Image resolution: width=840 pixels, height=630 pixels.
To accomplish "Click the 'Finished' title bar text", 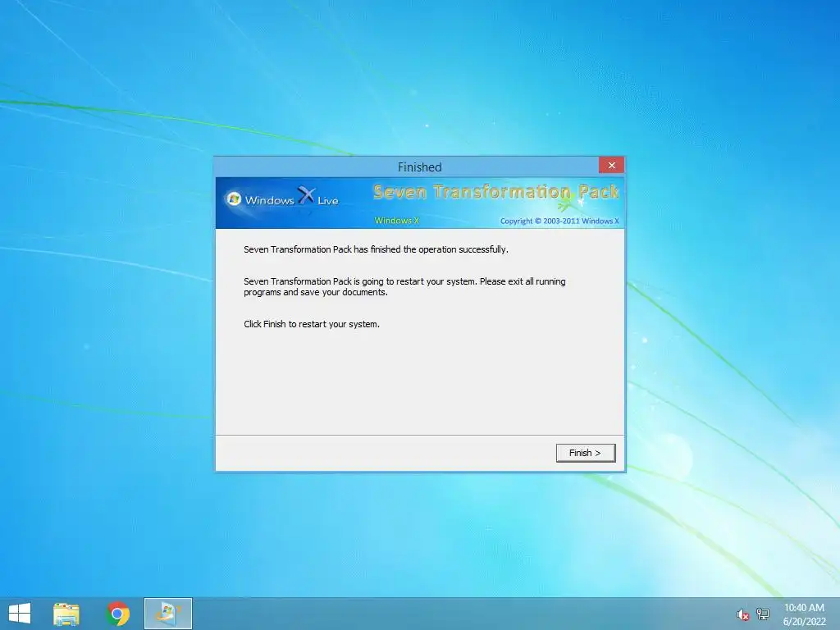I will (x=419, y=167).
